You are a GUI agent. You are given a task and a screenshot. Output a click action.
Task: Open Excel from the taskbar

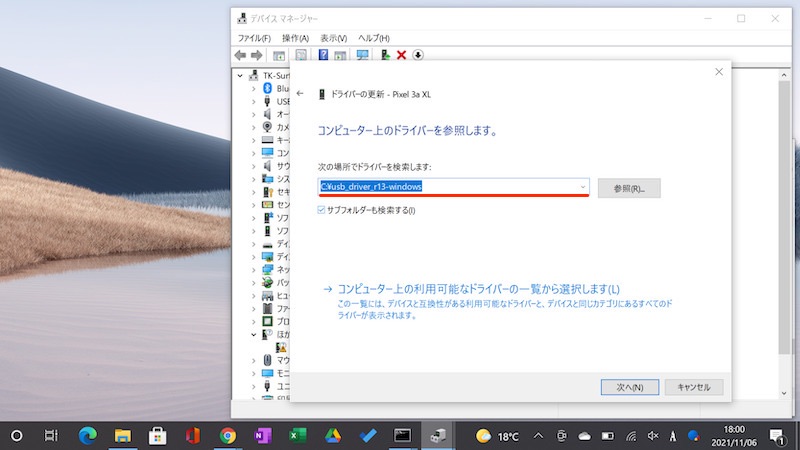[297, 435]
